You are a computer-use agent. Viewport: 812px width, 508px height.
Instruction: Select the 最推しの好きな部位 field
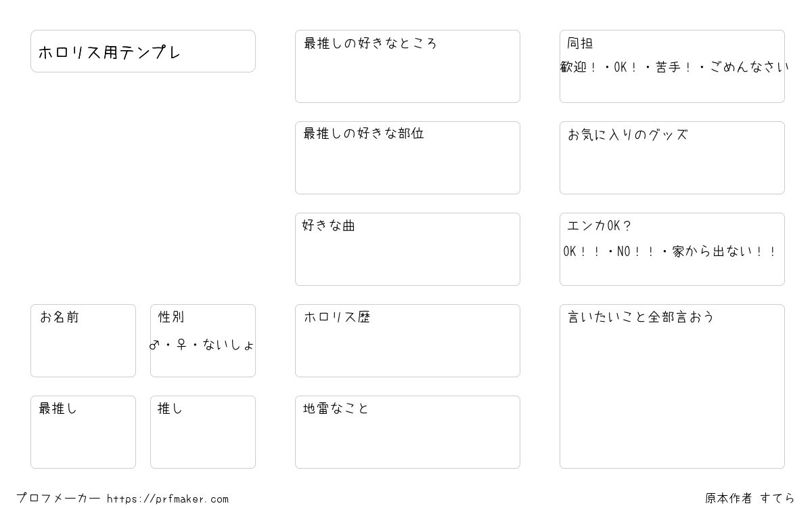point(407,158)
